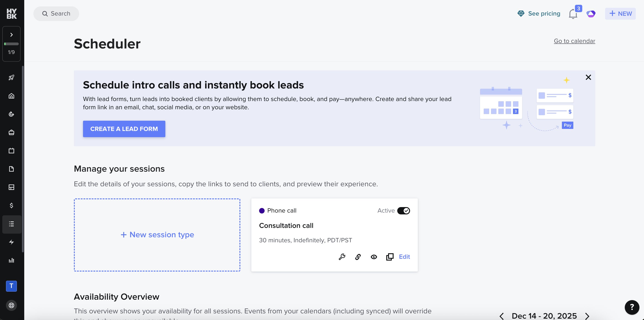This screenshot has width=644, height=320.
Task: Expand the collapsed sidebar with the chevron
Action: [11, 35]
